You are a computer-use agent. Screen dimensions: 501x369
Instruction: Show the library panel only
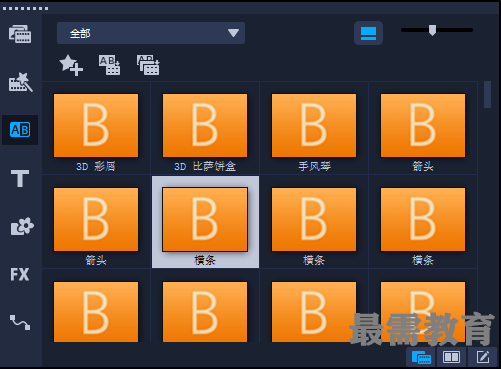[x=421, y=358]
